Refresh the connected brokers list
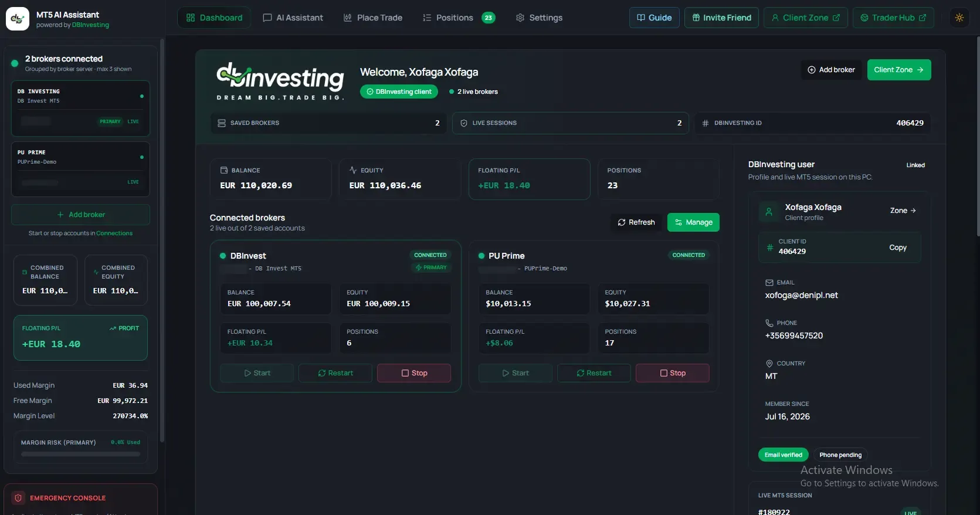980x515 pixels. 636,222
